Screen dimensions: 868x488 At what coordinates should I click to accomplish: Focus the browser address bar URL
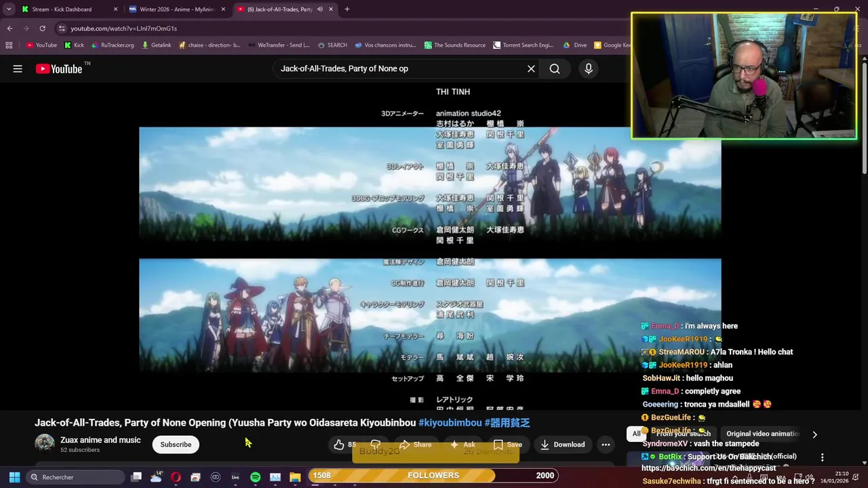(123, 28)
